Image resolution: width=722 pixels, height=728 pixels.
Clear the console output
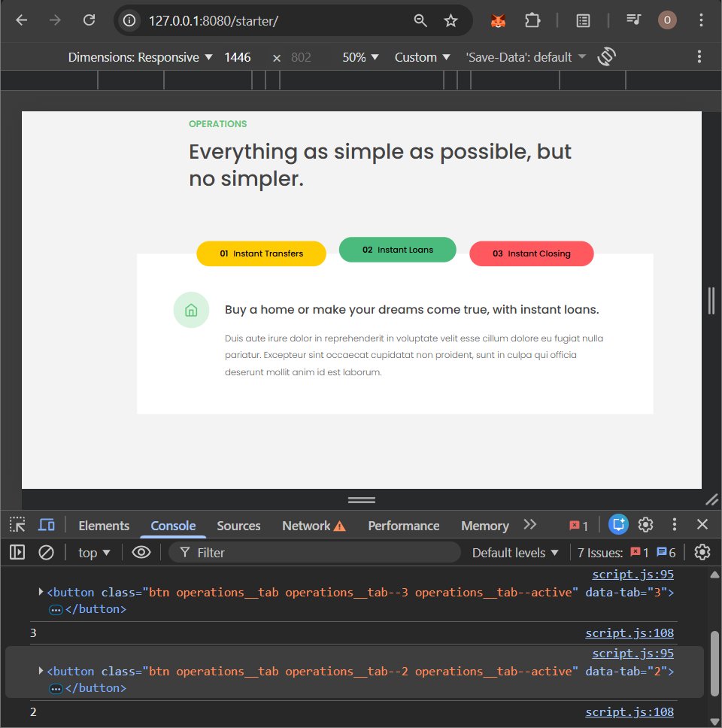pyautogui.click(x=47, y=552)
